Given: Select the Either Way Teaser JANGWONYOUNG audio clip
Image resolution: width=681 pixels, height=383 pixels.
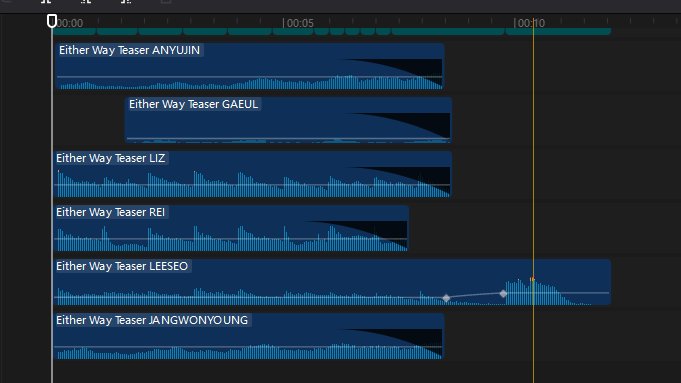Looking at the screenshot, I should (x=249, y=336).
